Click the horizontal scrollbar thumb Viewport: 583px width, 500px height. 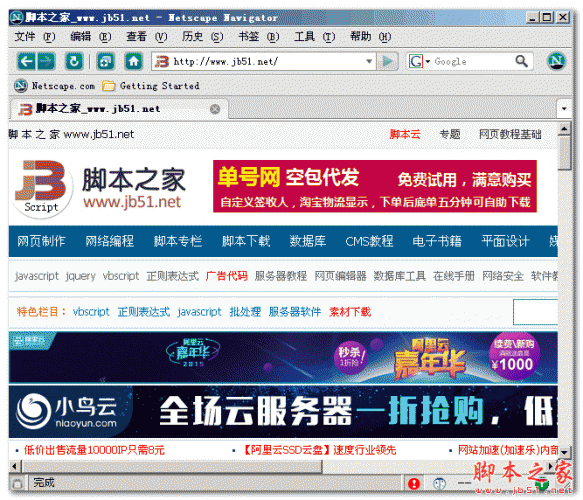[172, 466]
